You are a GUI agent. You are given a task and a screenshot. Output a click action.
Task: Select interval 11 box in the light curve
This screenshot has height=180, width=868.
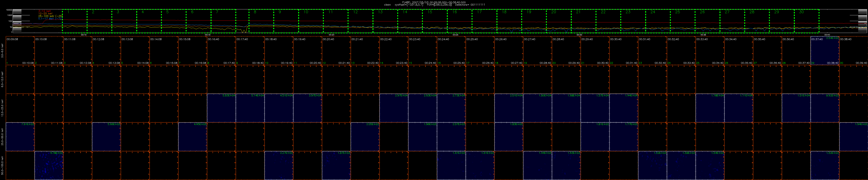(x=336, y=21)
